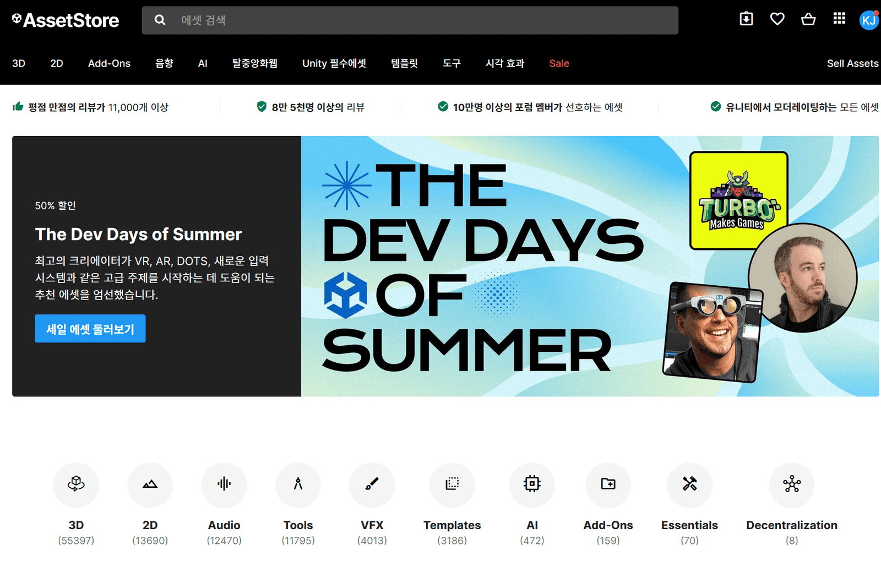The height and width of the screenshot is (588, 881).
Task: Click the Add-Ons (159) label
Action: click(x=608, y=532)
